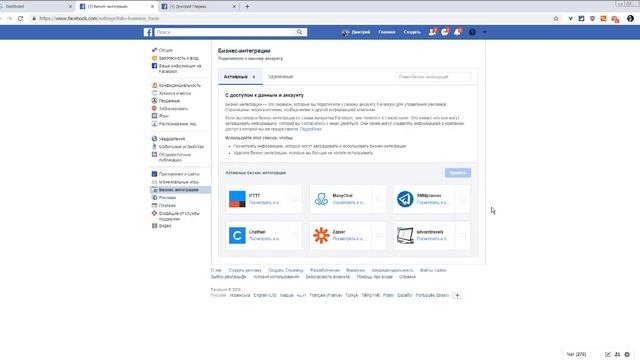
Task: Click the Facebook logo in header
Action: (x=148, y=32)
